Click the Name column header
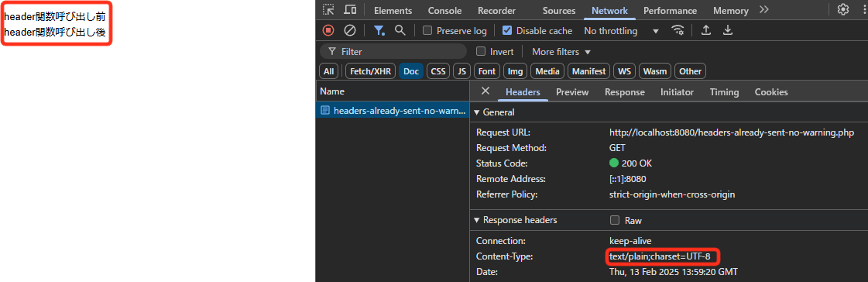Screen dimensions: 868x282 (x=393, y=91)
